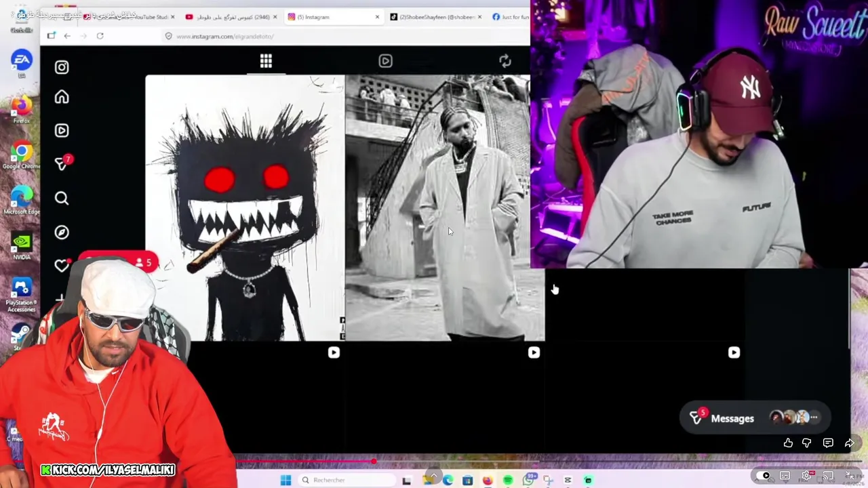Close the YouTube Studio browser tab
868x488 pixels.
172,17
